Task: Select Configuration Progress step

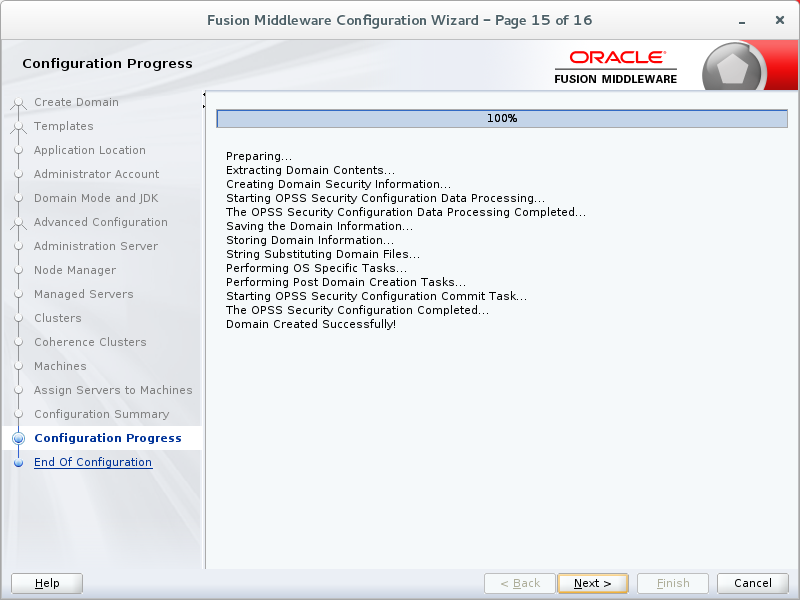Action: click(x=108, y=438)
